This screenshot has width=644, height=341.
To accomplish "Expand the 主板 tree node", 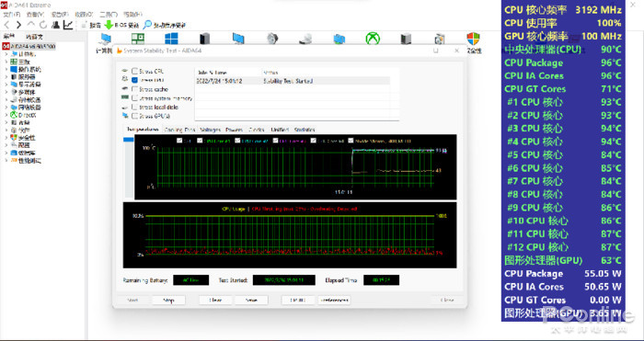I will (6, 62).
